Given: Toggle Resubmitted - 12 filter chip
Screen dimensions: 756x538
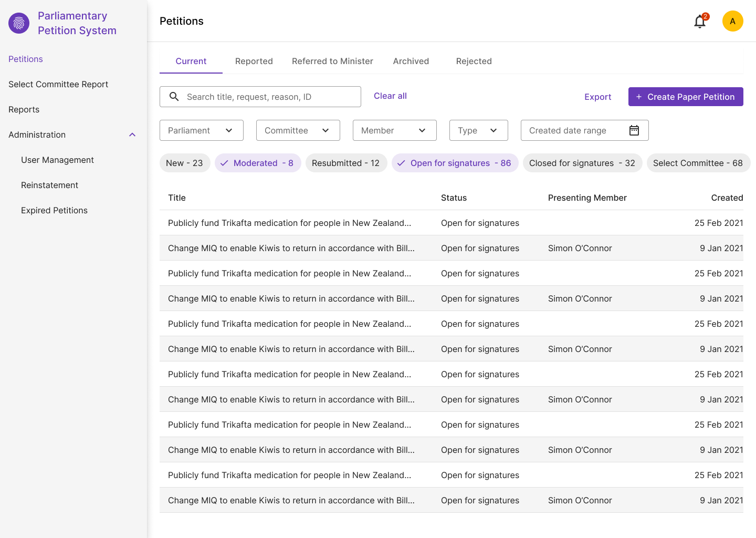Looking at the screenshot, I should (346, 163).
